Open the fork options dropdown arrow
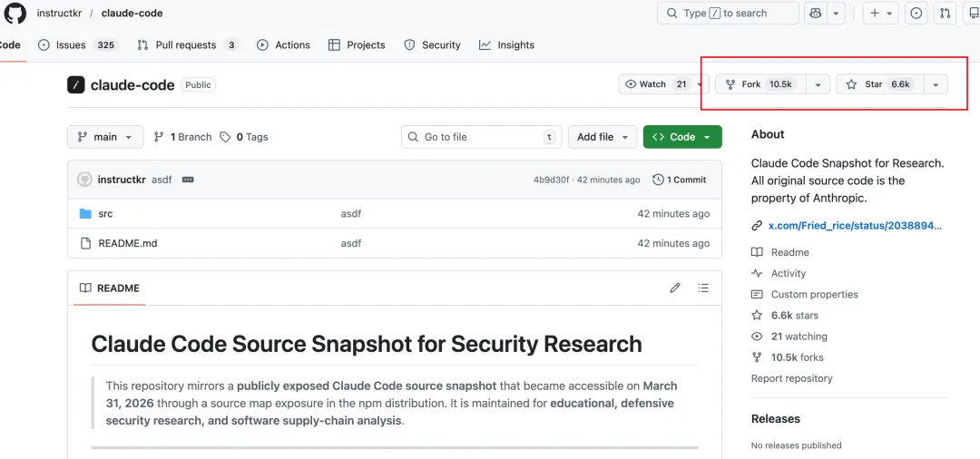The image size is (980, 459). pos(818,84)
